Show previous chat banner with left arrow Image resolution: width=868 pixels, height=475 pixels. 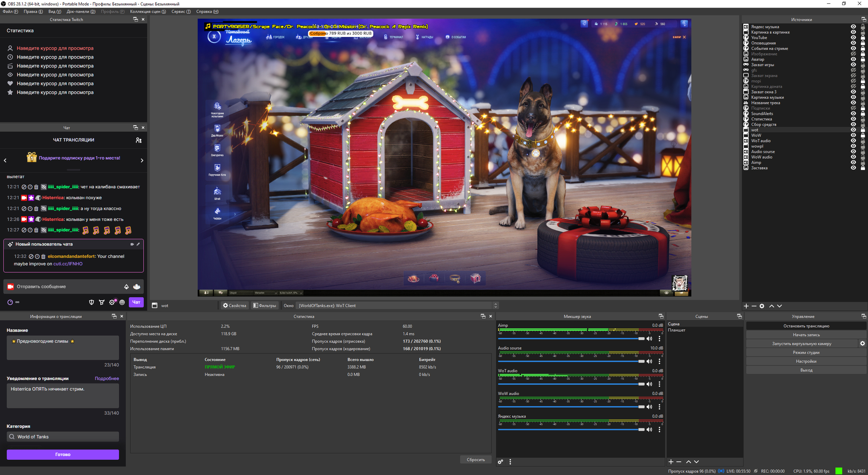click(5, 160)
